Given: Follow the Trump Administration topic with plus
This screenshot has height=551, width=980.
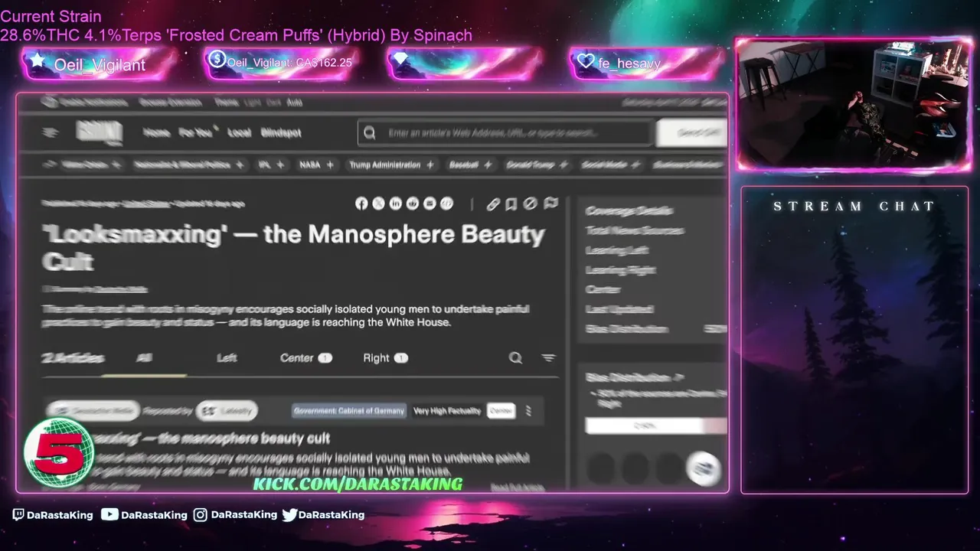Looking at the screenshot, I should (x=430, y=165).
